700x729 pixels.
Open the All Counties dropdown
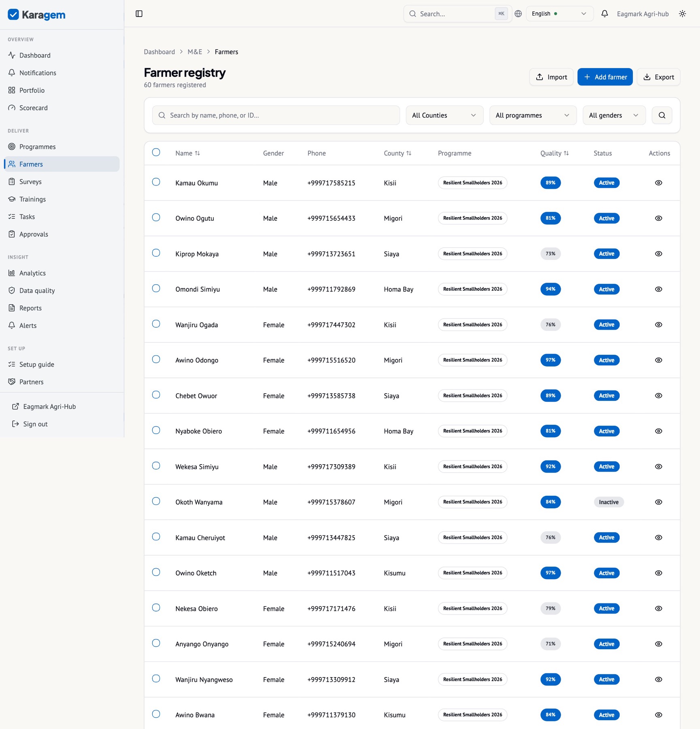point(444,115)
